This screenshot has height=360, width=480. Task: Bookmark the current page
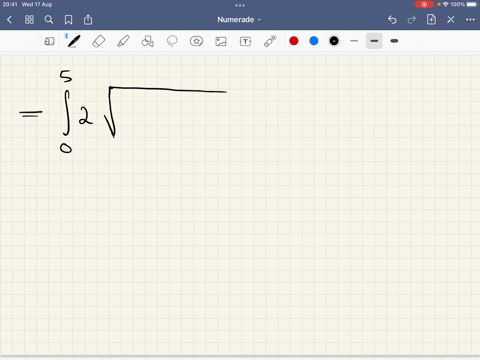tap(68, 20)
